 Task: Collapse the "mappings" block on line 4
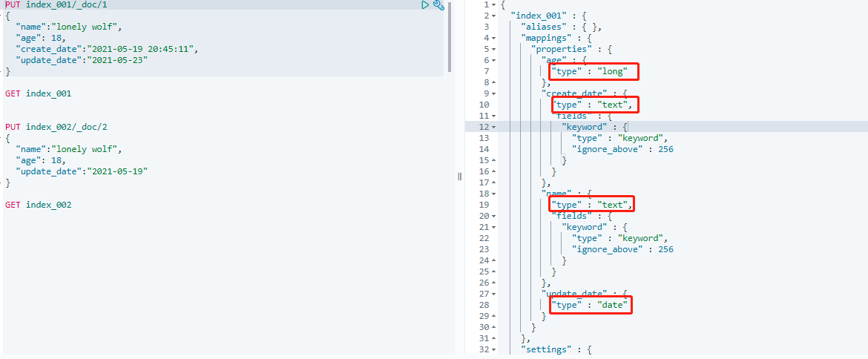click(494, 38)
